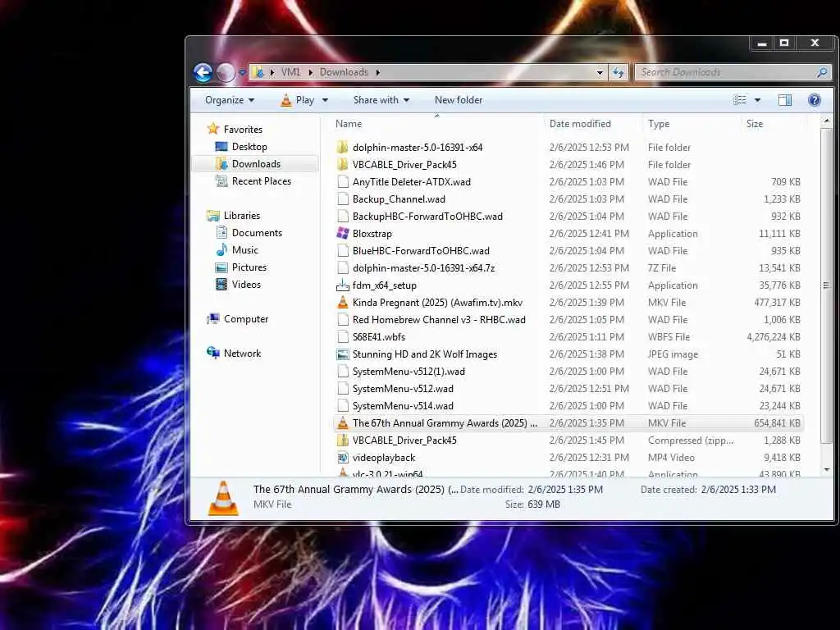Open Recent Places in Favorites

click(262, 181)
